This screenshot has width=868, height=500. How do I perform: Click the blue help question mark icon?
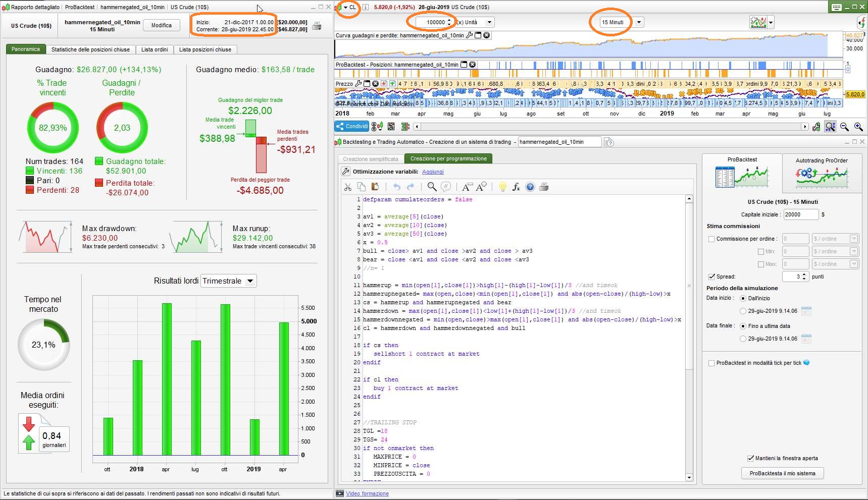click(530, 187)
